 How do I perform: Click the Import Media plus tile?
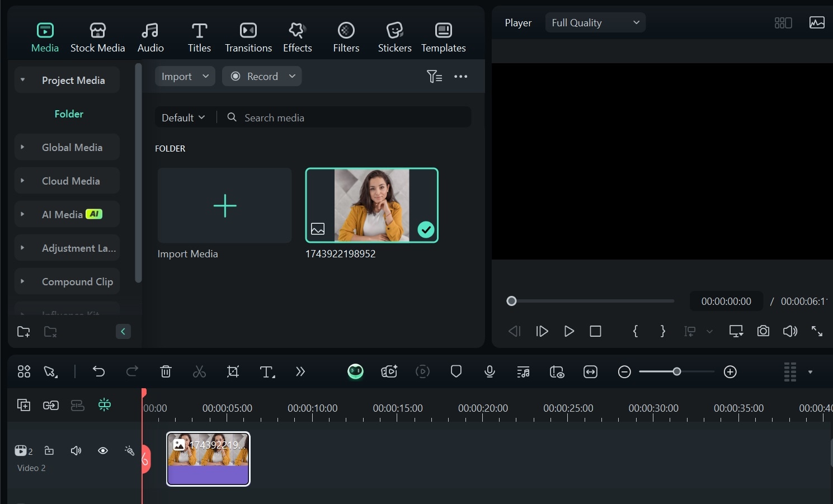click(224, 205)
